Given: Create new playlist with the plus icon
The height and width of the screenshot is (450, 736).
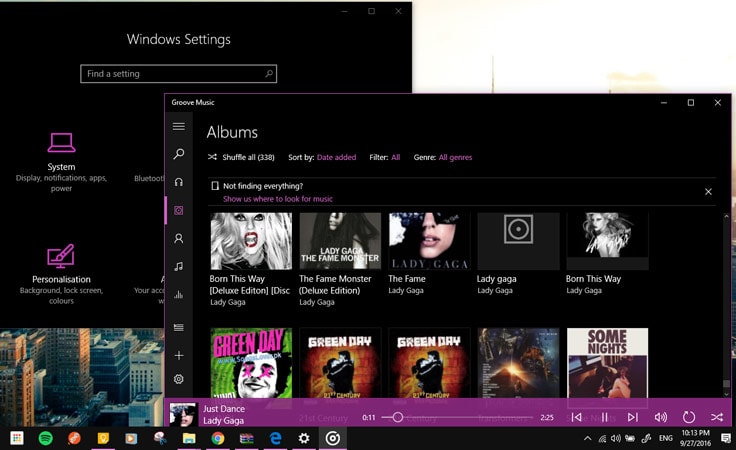Looking at the screenshot, I should click(178, 355).
